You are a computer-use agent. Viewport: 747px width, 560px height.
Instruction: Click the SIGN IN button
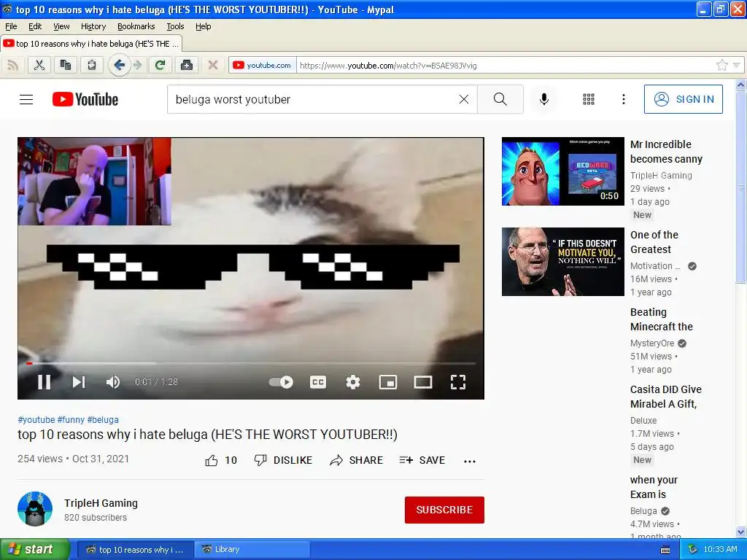tap(683, 99)
